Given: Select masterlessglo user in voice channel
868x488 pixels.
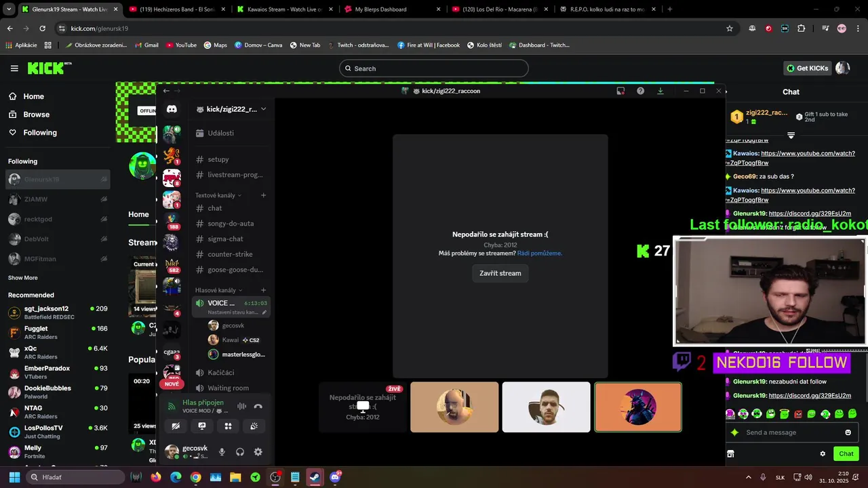Looking at the screenshot, I should click(x=237, y=354).
